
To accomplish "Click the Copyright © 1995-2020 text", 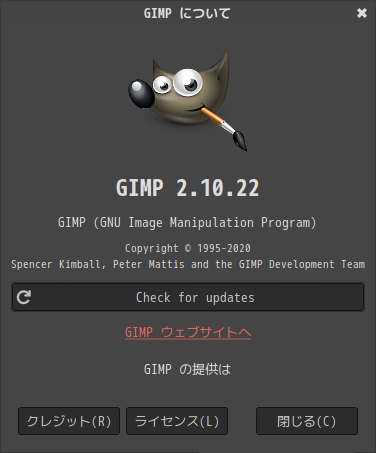I will click(188, 248).
